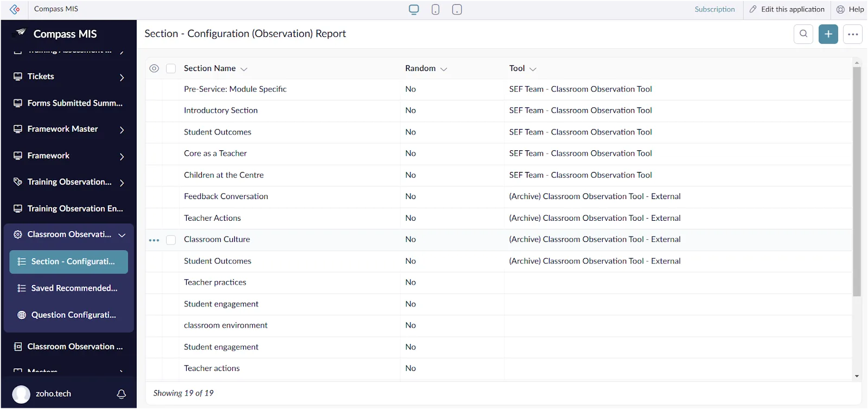This screenshot has height=409, width=868.
Task: Check the Classroom Culture row checkbox
Action: [x=171, y=240]
